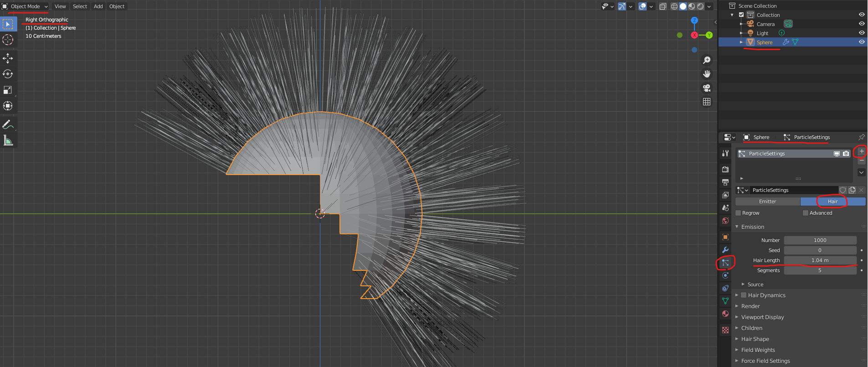
Task: Hide the Light object with its eye icon
Action: tap(862, 33)
